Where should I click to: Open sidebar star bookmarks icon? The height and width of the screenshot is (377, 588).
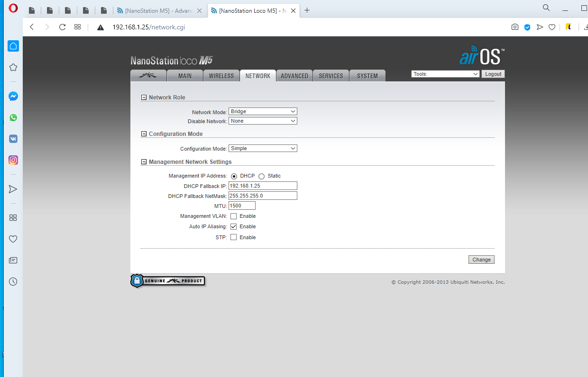[13, 68]
